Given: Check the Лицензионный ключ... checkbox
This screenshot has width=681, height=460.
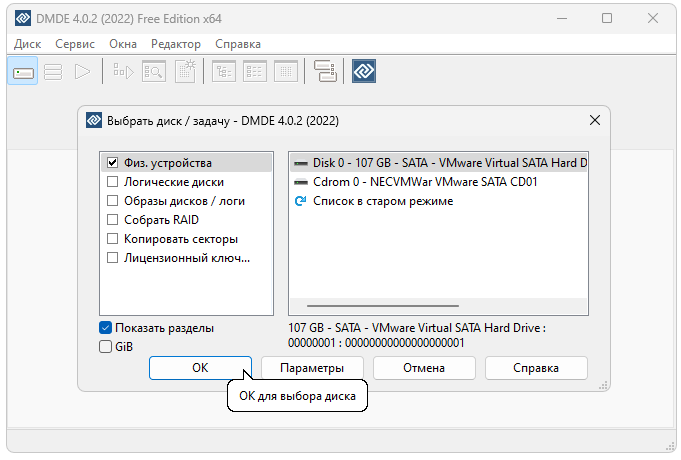Looking at the screenshot, I should (x=112, y=258).
